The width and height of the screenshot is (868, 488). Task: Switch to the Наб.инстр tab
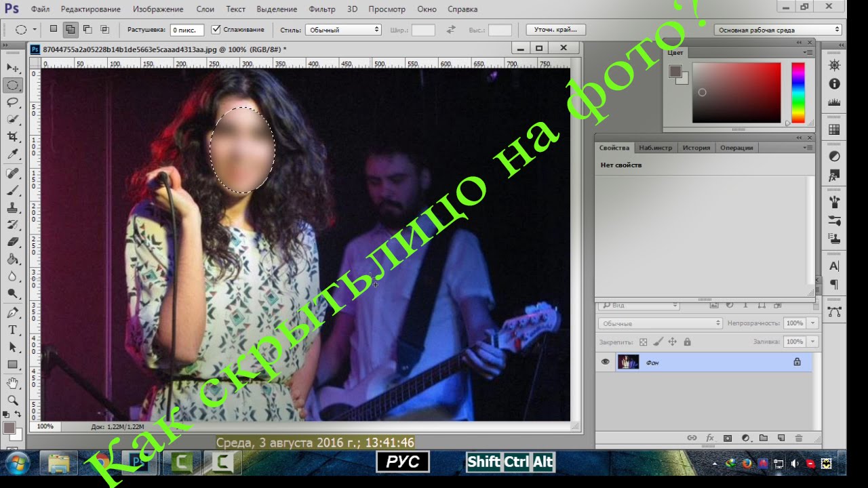pos(656,148)
